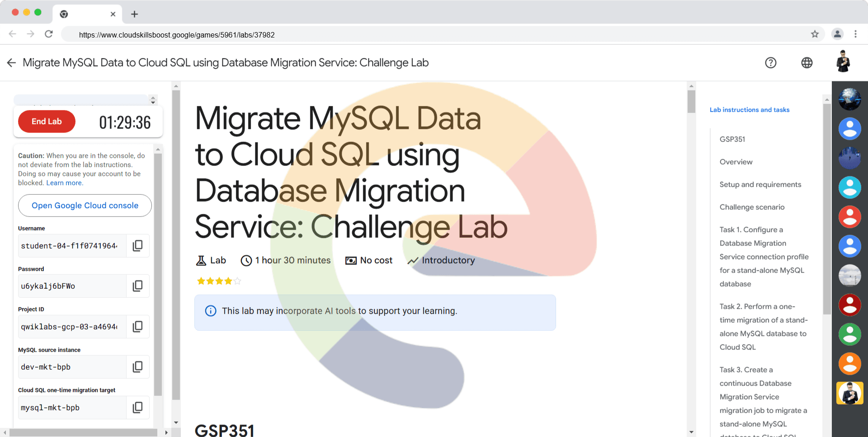The width and height of the screenshot is (868, 437).
Task: Open the help question mark icon
Action: pos(771,63)
